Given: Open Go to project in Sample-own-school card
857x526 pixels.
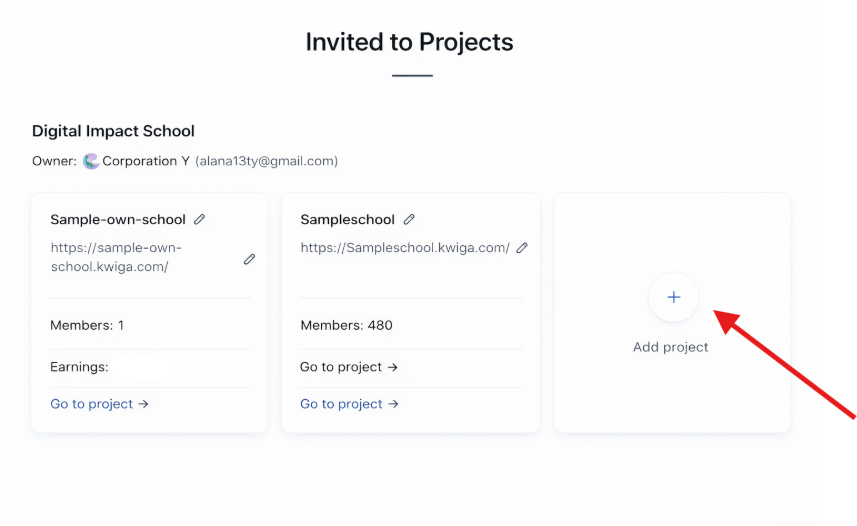Looking at the screenshot, I should [x=99, y=404].
